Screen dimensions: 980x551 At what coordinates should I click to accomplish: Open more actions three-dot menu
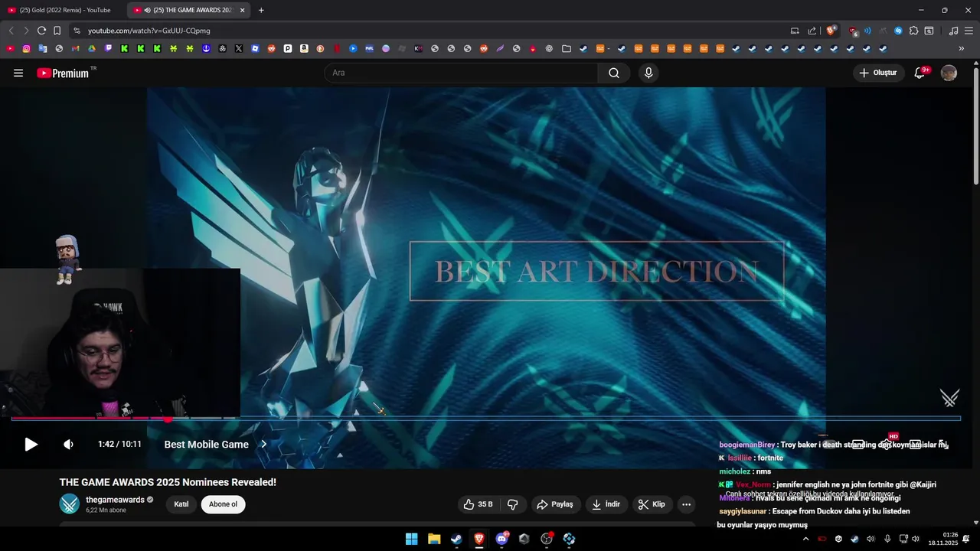click(x=686, y=504)
